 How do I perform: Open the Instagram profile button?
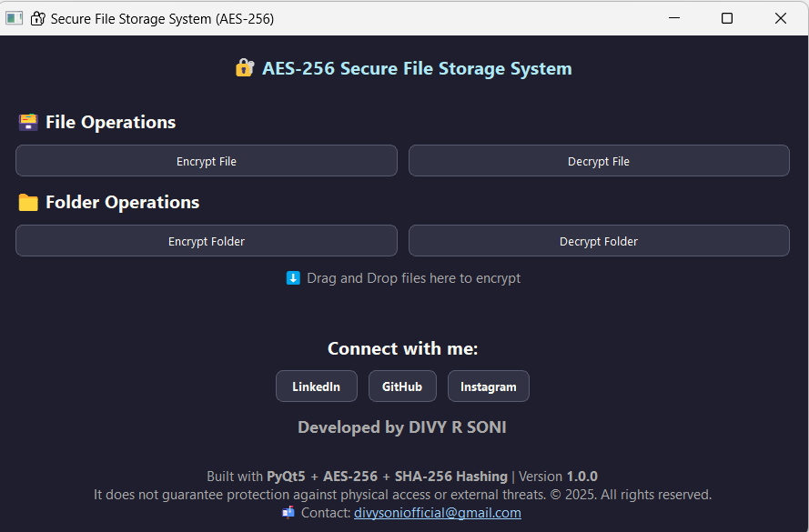pyautogui.click(x=488, y=386)
